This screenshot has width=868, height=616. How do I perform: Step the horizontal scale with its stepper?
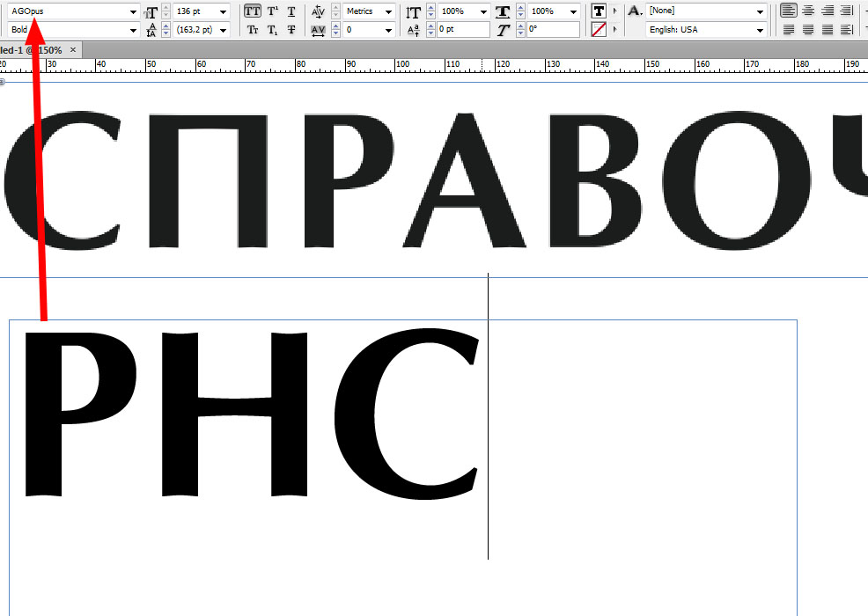pos(520,11)
